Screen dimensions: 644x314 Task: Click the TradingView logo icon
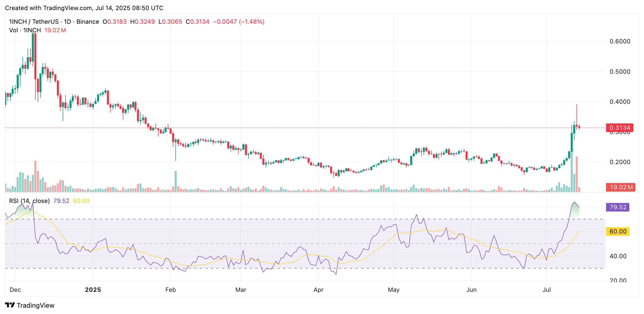coord(10,305)
